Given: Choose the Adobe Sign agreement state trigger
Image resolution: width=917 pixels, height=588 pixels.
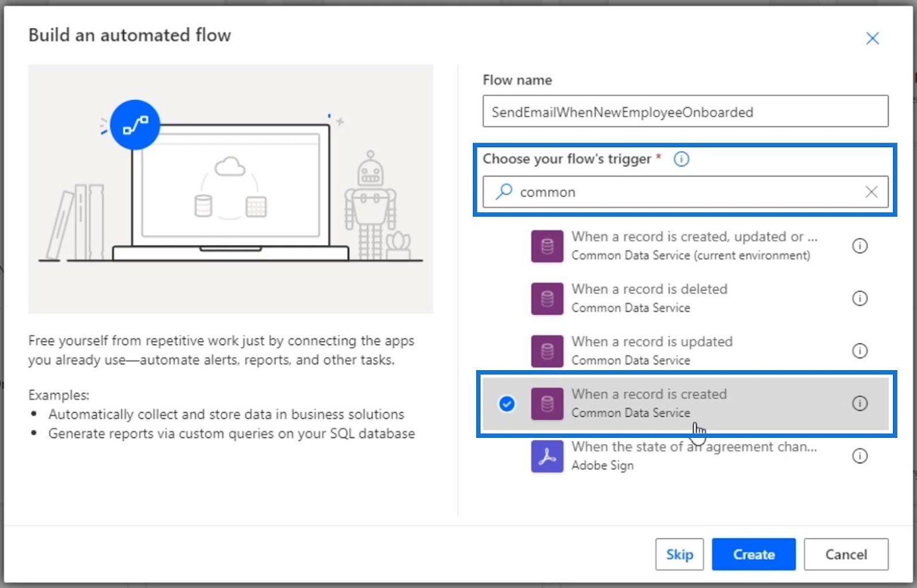Looking at the screenshot, I should coord(693,456).
